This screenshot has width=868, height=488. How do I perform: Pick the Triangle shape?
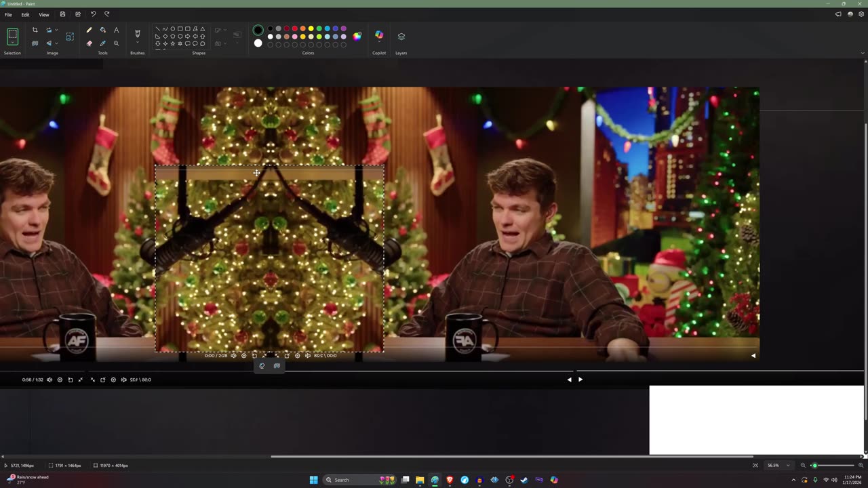click(202, 29)
